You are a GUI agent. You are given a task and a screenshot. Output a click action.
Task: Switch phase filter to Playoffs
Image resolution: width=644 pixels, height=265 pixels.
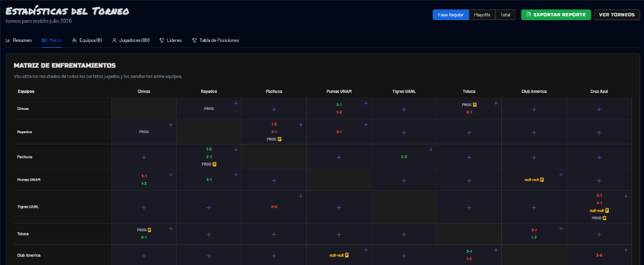tap(482, 15)
